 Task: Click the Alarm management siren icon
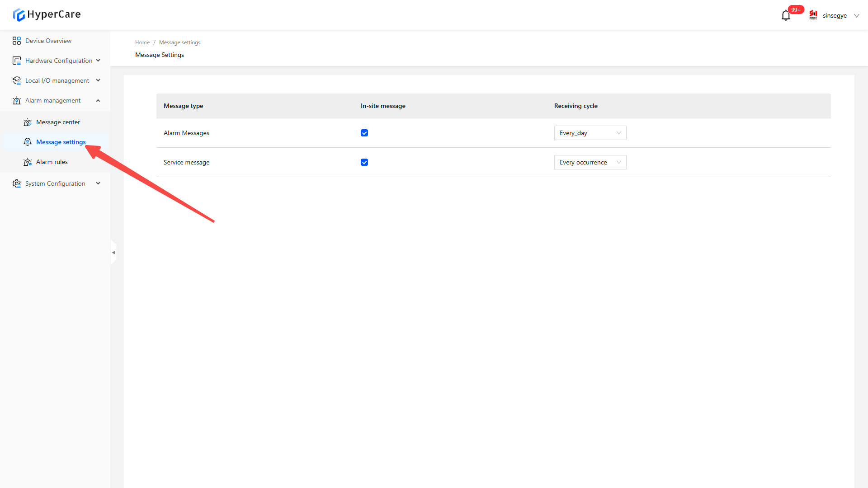pos(17,100)
